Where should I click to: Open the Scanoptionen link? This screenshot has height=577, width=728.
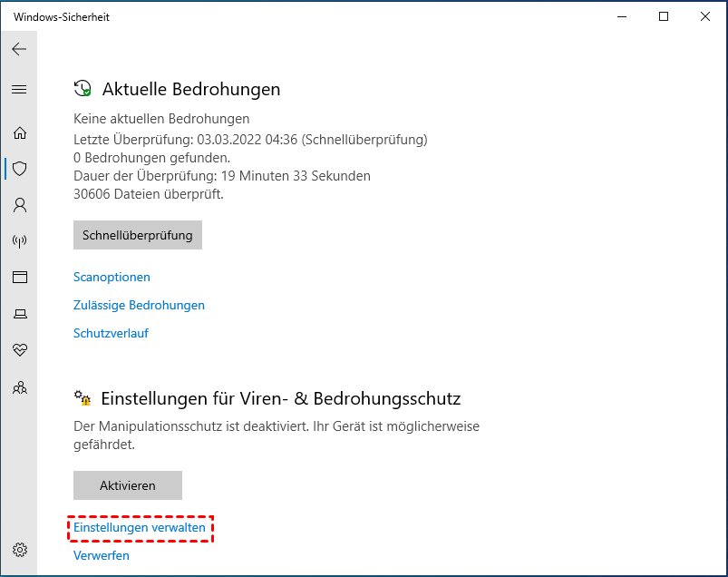tap(112, 277)
